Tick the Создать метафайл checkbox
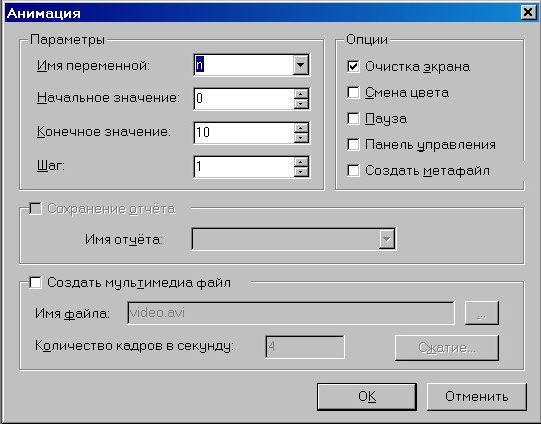This screenshot has height=424, width=541. tap(353, 170)
